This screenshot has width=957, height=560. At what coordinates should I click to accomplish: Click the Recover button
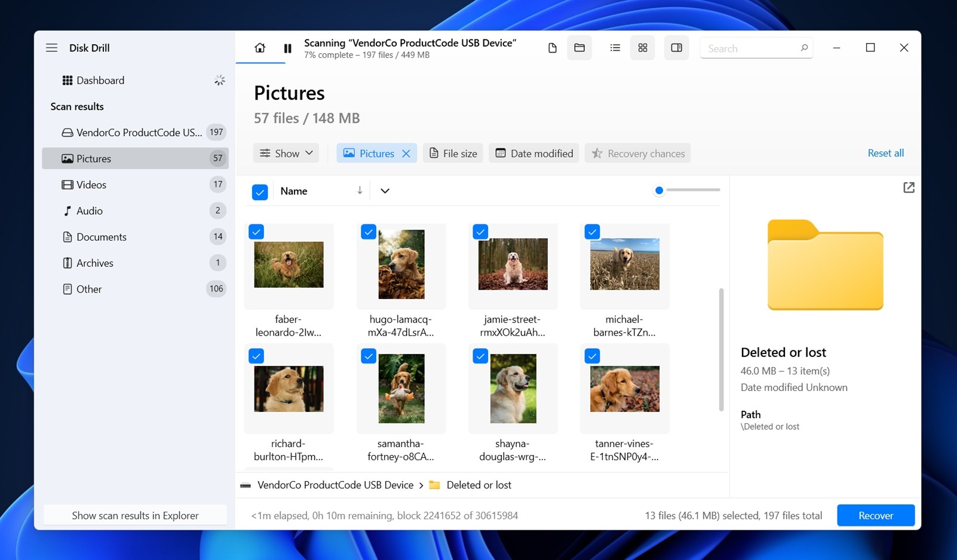[875, 515]
